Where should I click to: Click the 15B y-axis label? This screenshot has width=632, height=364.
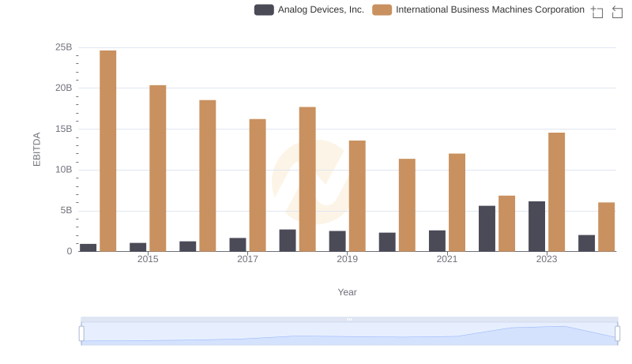[x=64, y=129]
